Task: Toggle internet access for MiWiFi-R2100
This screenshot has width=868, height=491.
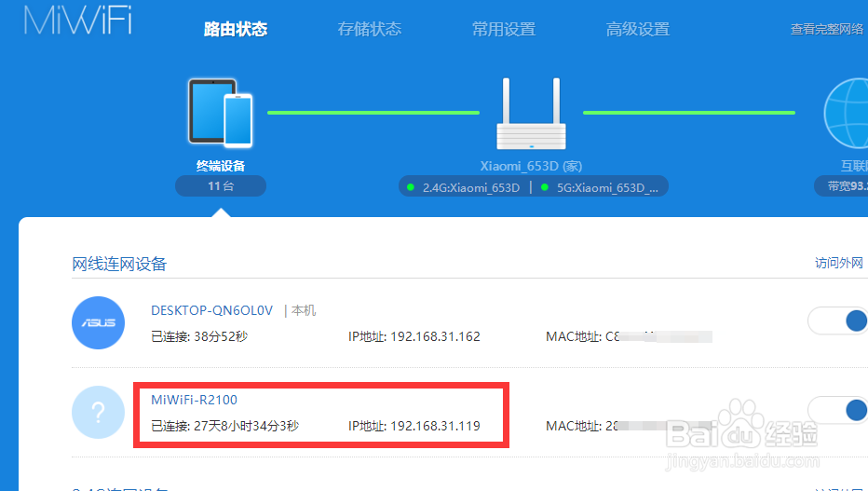Action: click(838, 410)
